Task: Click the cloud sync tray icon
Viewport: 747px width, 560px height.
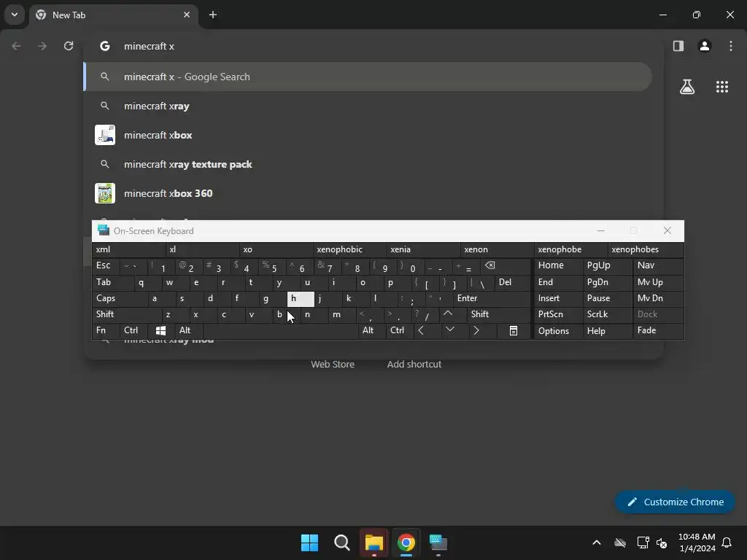Action: pos(620,542)
